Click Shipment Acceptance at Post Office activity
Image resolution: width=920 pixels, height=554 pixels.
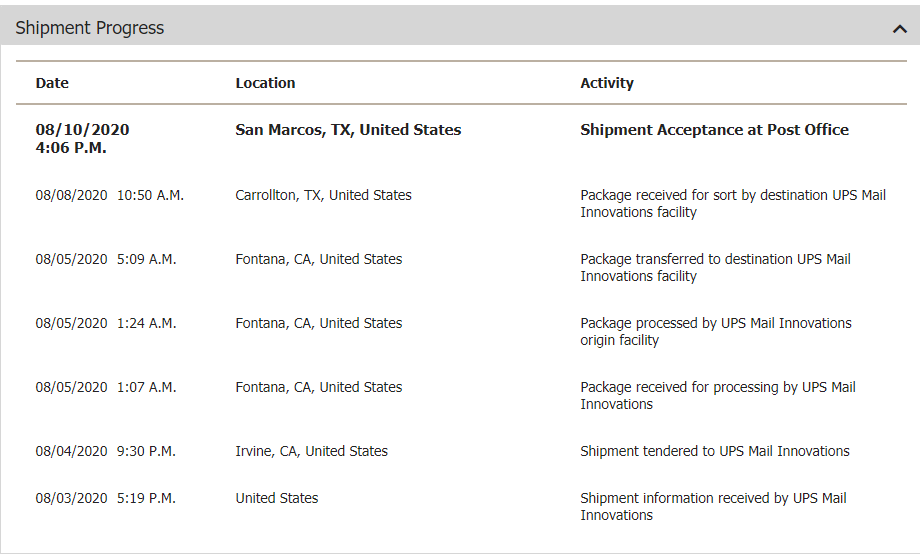(715, 130)
